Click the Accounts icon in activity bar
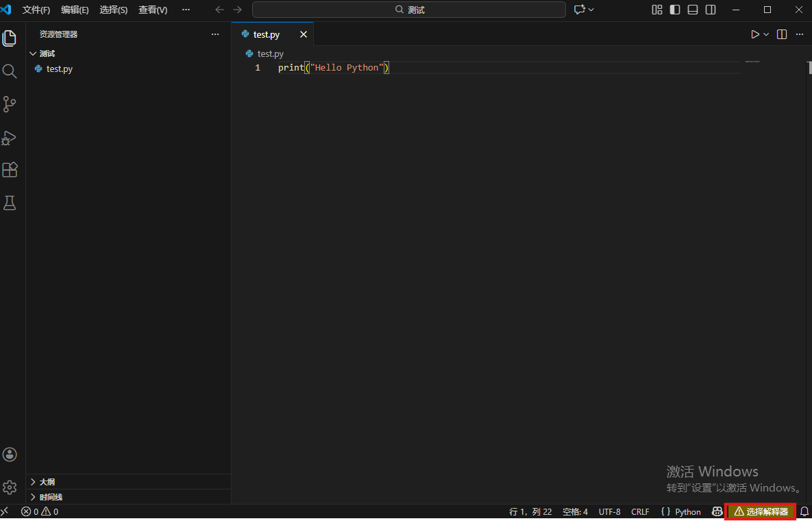 coord(10,455)
